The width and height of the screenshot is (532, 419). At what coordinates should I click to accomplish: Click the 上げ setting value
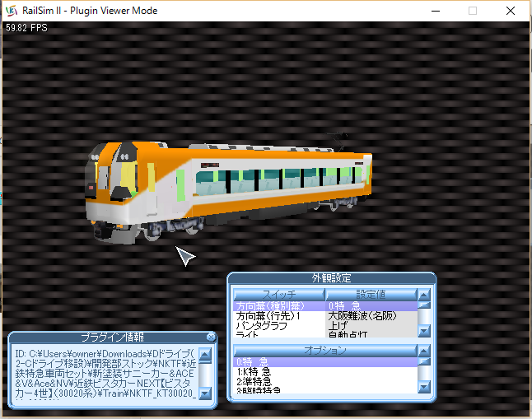[371, 326]
